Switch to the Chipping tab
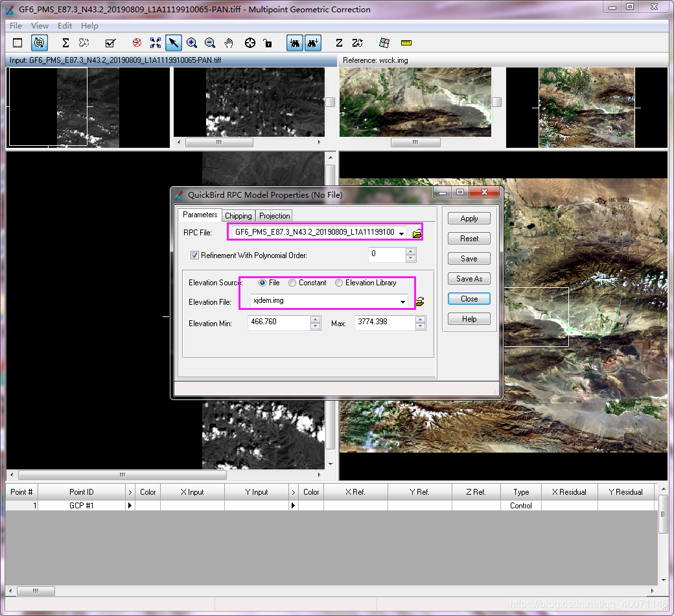Image resolution: width=674 pixels, height=616 pixels. pyautogui.click(x=238, y=215)
